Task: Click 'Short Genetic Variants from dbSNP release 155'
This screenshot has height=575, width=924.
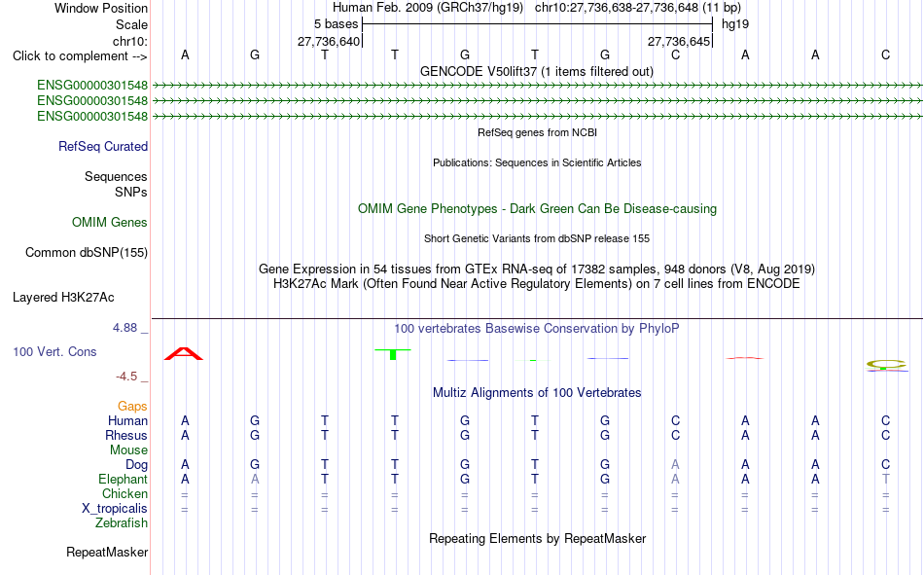Action: point(537,238)
